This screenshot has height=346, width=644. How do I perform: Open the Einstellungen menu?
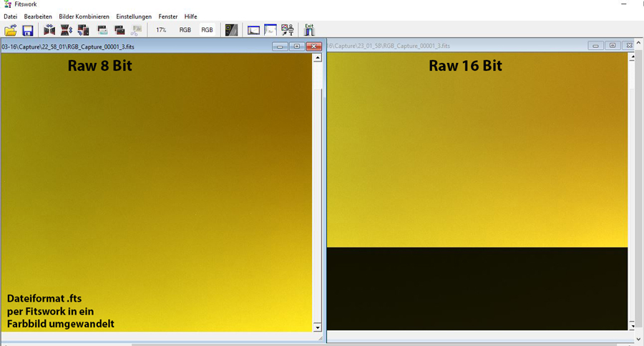(x=134, y=16)
